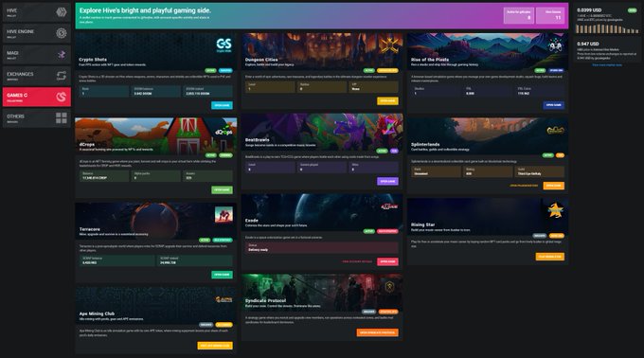
Task: Click the Exode title text
Action: tap(251, 221)
